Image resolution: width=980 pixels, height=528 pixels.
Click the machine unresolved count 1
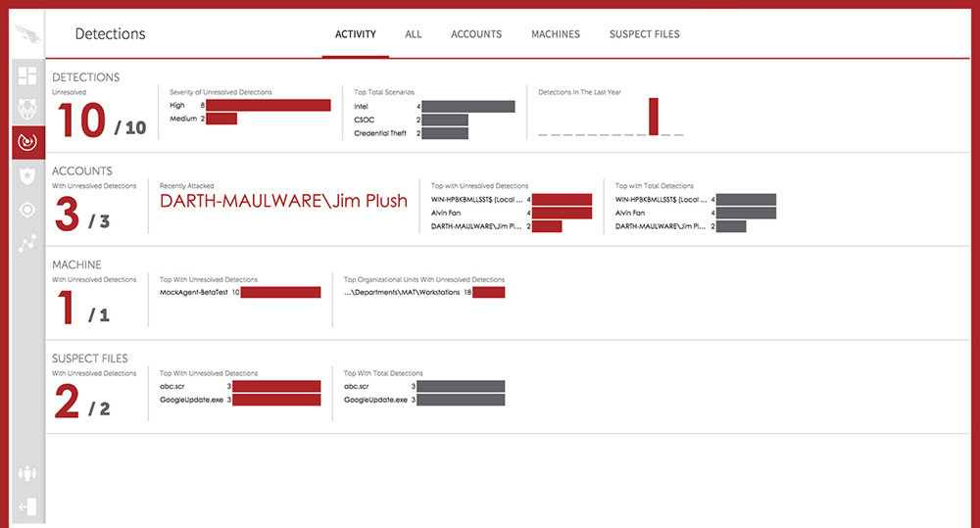point(67,308)
